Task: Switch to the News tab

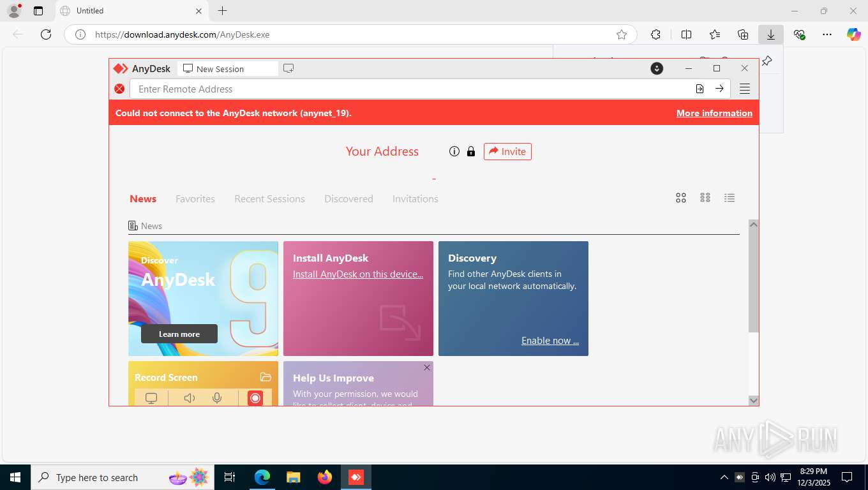Action: pyautogui.click(x=143, y=198)
